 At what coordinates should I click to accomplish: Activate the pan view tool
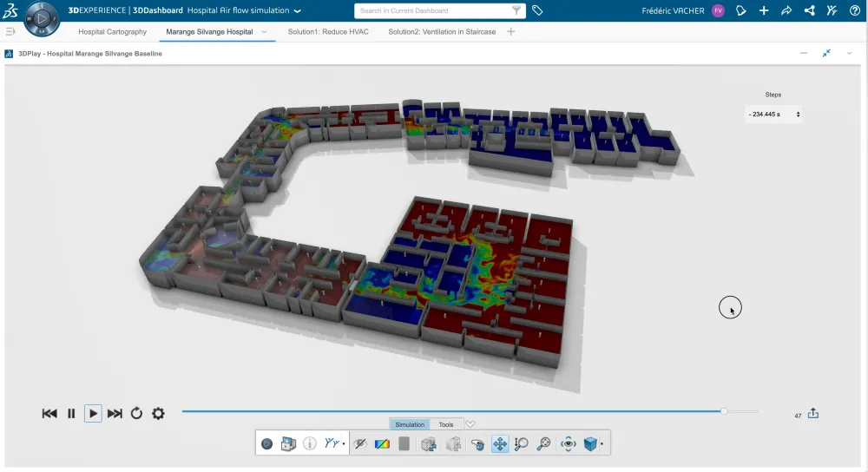(x=500, y=444)
